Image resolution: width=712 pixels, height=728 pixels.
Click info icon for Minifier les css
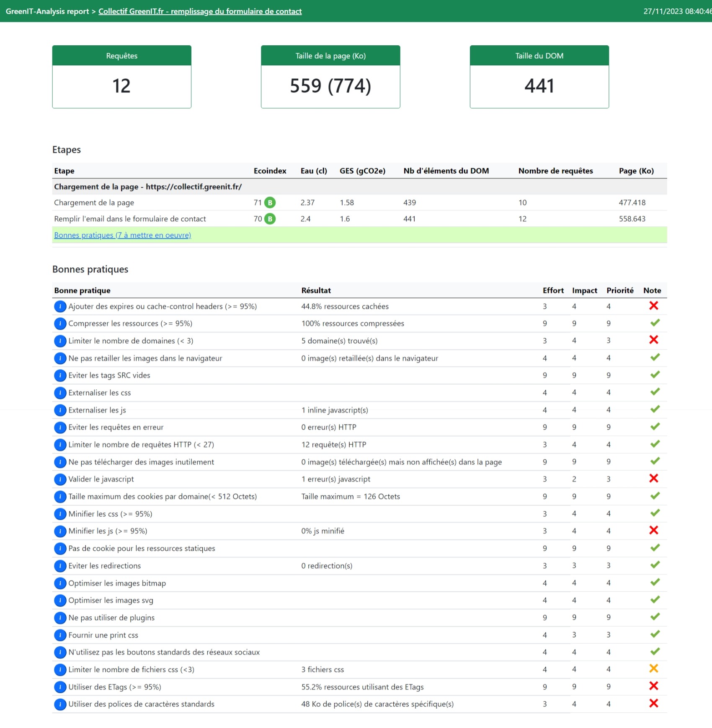[x=60, y=514]
